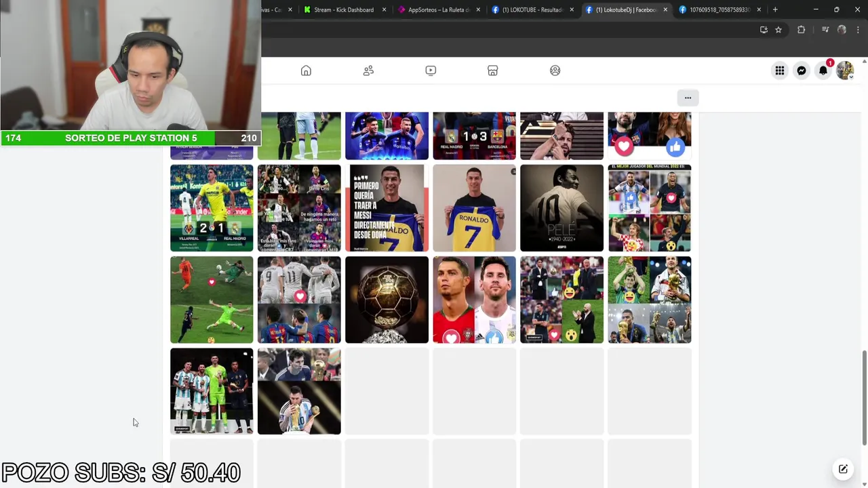This screenshot has height=488, width=868.
Task: Open 'El mejor jugador del mundial' collage
Action: (650, 208)
